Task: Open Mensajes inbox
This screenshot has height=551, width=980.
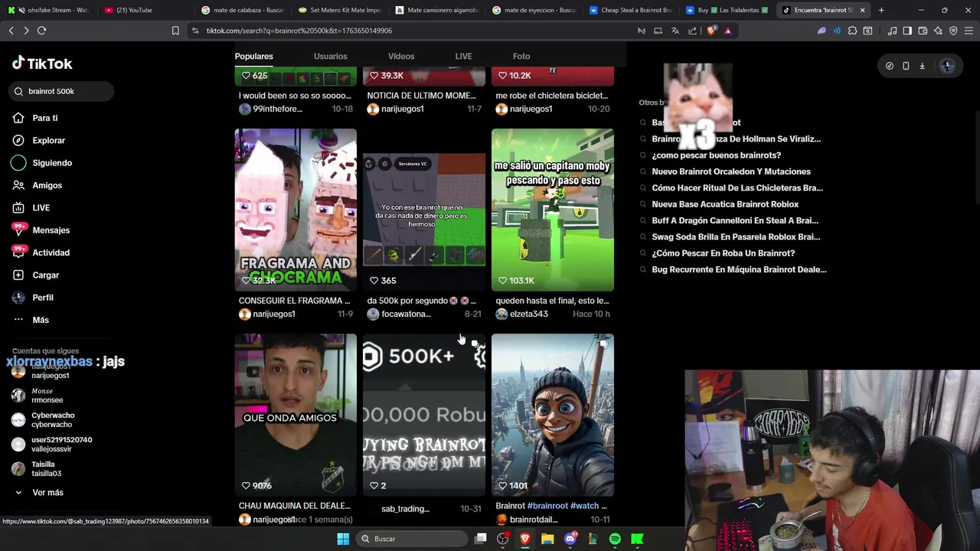Action: tap(41, 230)
